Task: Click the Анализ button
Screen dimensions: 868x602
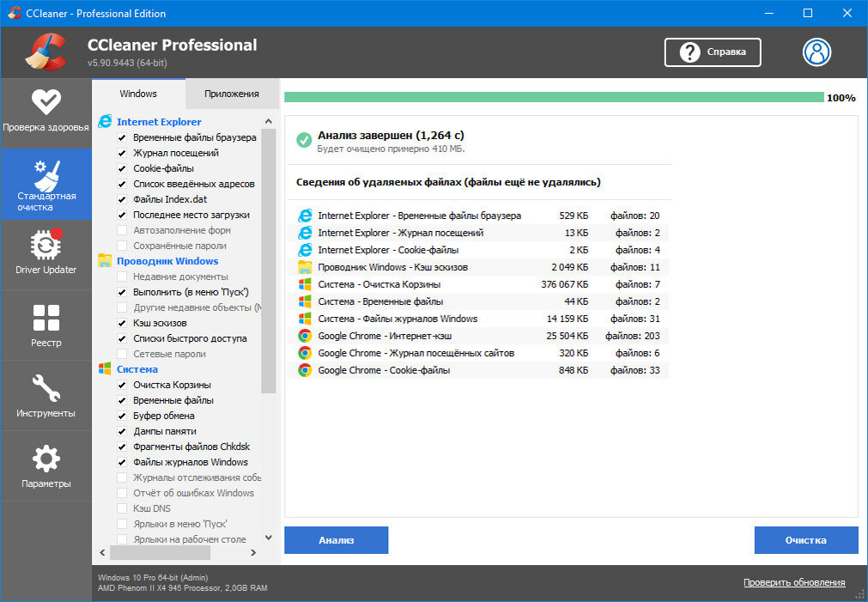Action: pos(336,540)
